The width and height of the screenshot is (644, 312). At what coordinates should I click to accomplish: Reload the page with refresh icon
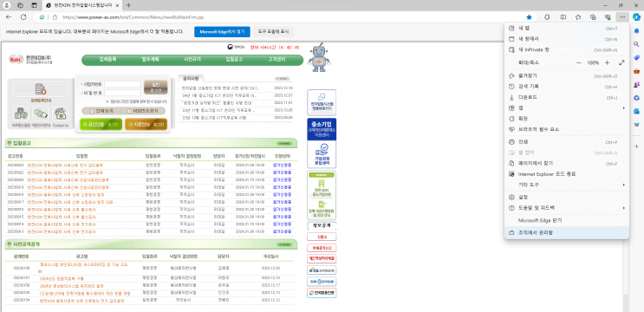click(23, 17)
